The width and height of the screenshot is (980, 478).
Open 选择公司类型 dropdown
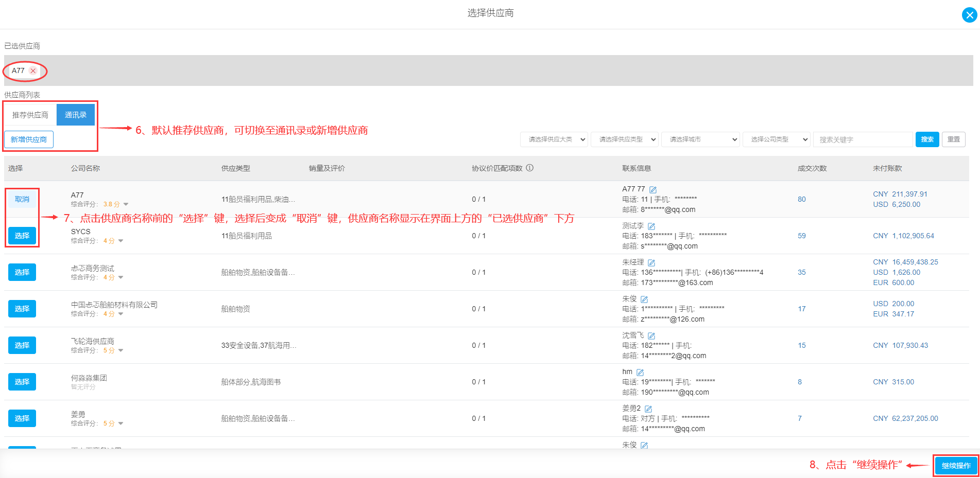point(777,139)
